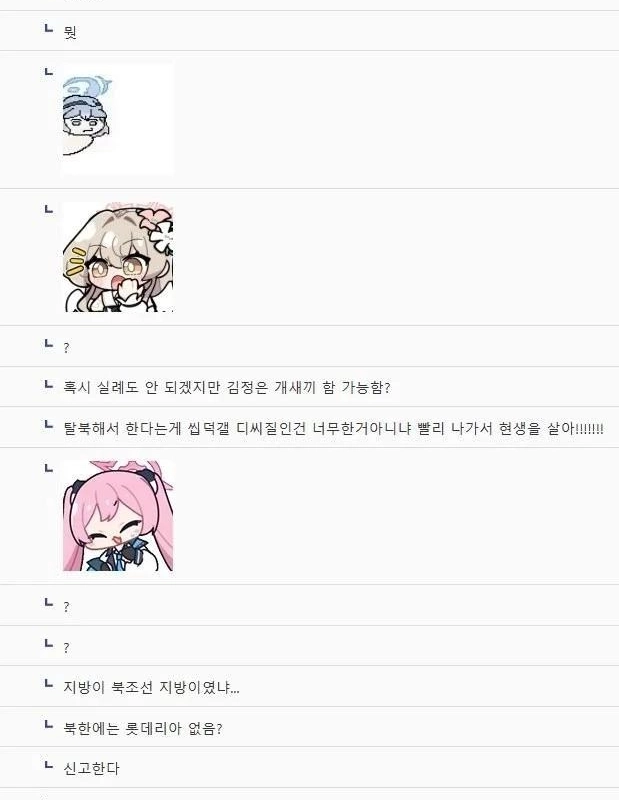The width and height of the screenshot is (619, 800).
Task: Open the blue-haired character sticker image
Action: point(118,119)
